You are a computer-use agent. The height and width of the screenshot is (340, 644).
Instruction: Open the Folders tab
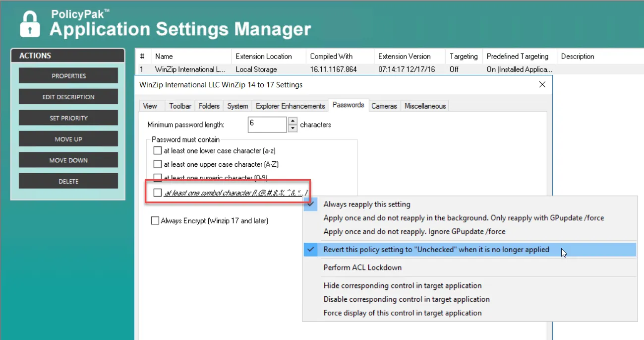[x=209, y=106]
